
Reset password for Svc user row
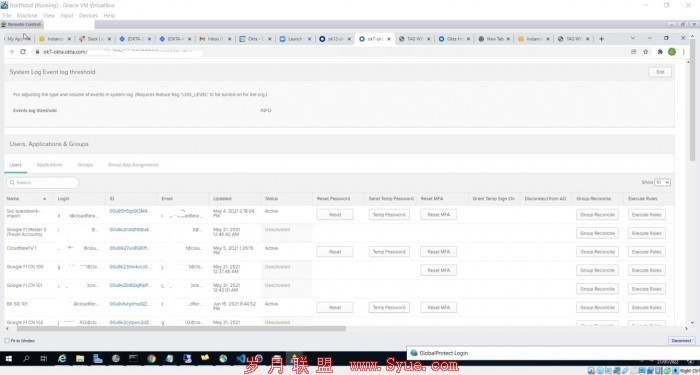(x=335, y=215)
